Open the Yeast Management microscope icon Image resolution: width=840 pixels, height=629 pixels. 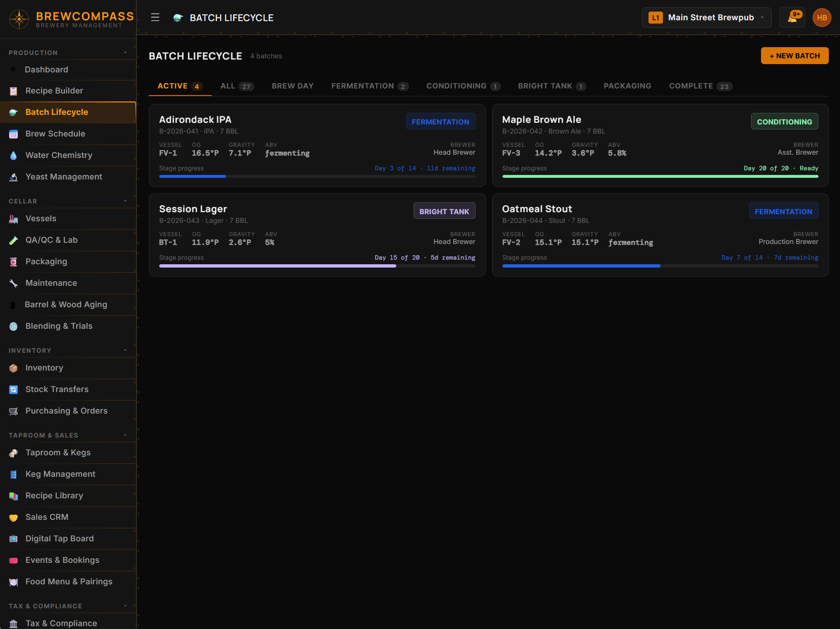pyautogui.click(x=13, y=177)
